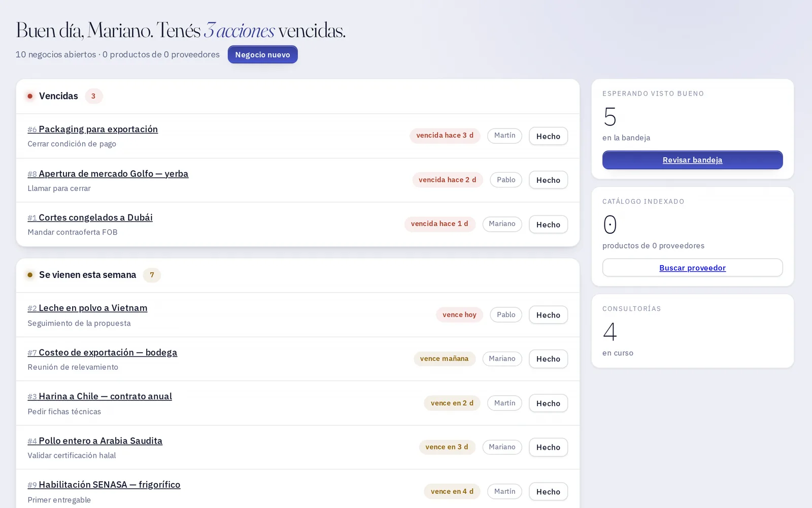Mark Habilitación SENASA as Hecho

click(548, 492)
